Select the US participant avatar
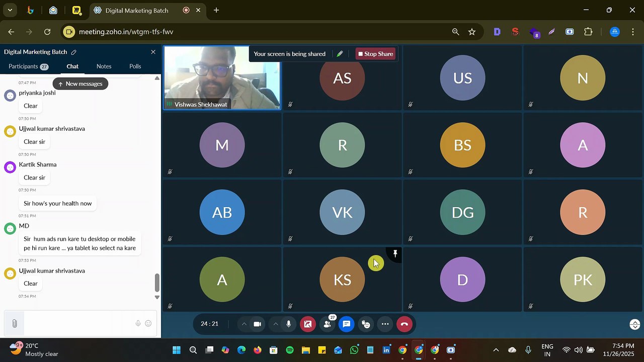This screenshot has width=644, height=362. coord(462,78)
